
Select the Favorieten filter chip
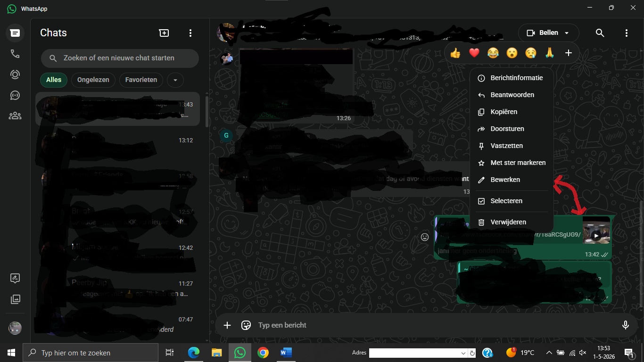(141, 80)
